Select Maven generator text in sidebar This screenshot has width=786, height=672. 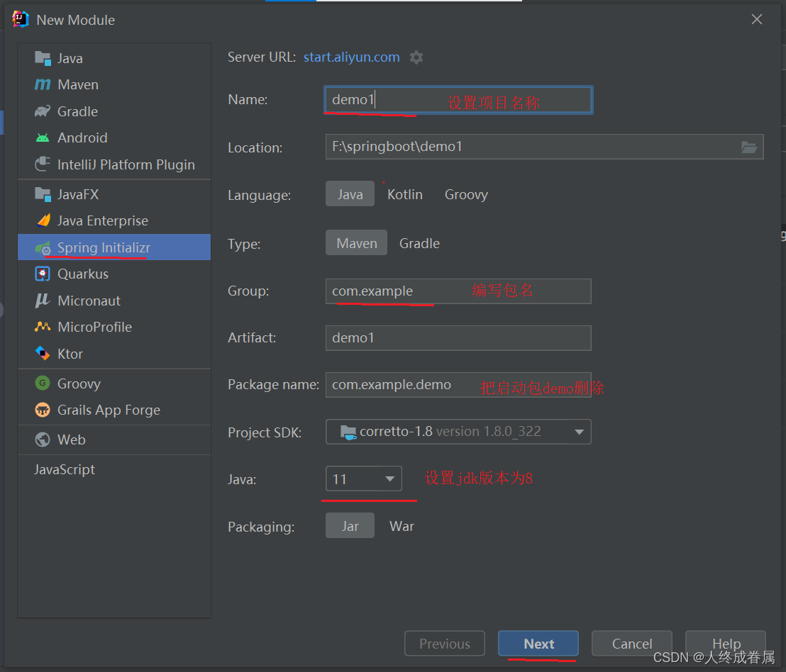point(78,84)
